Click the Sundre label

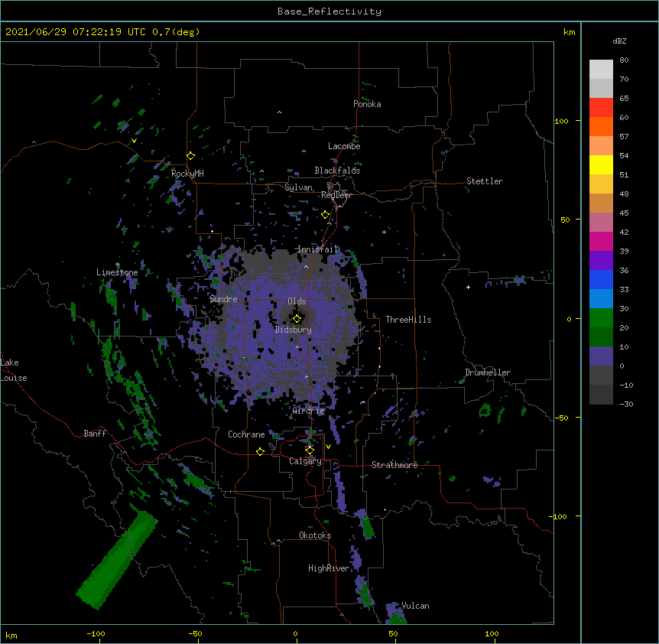point(223,299)
